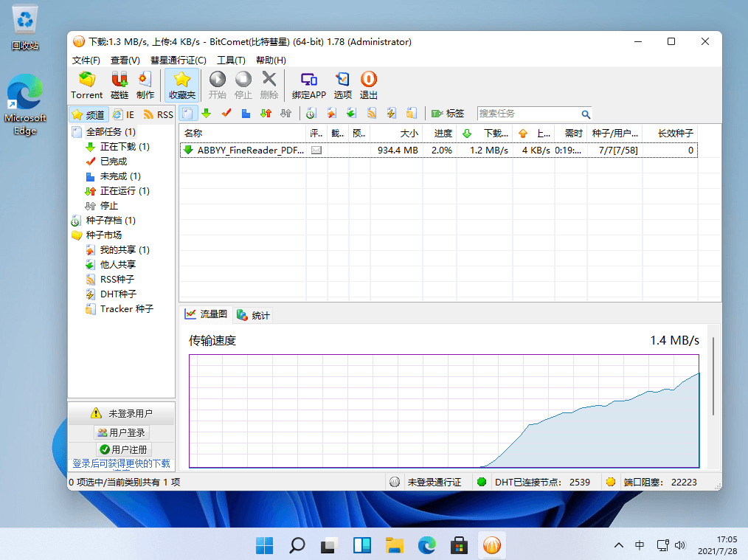Click torrent archive filter icon in filter bar

[x=311, y=114]
